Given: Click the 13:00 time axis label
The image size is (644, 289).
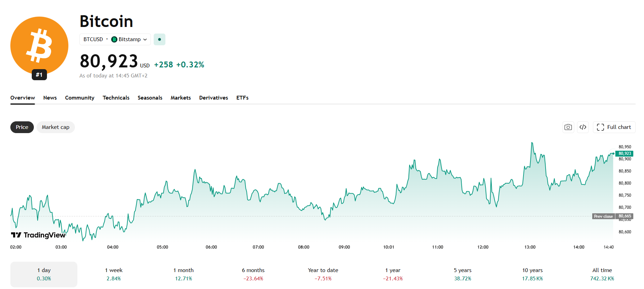Looking at the screenshot, I should (530, 247).
